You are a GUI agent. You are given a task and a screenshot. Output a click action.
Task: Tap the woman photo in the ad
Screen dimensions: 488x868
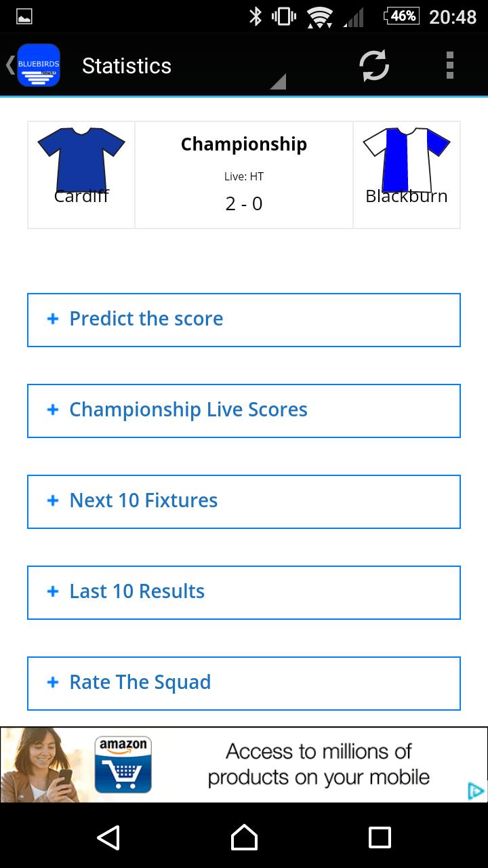point(45,765)
